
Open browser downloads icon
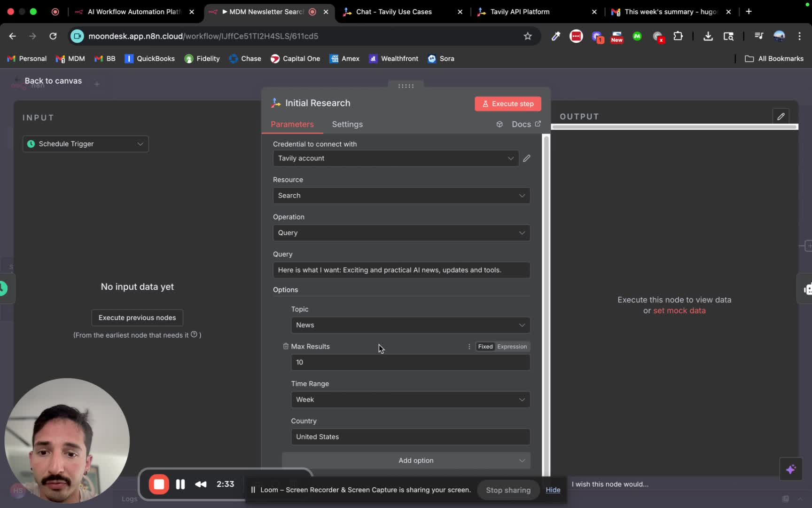[x=708, y=36]
